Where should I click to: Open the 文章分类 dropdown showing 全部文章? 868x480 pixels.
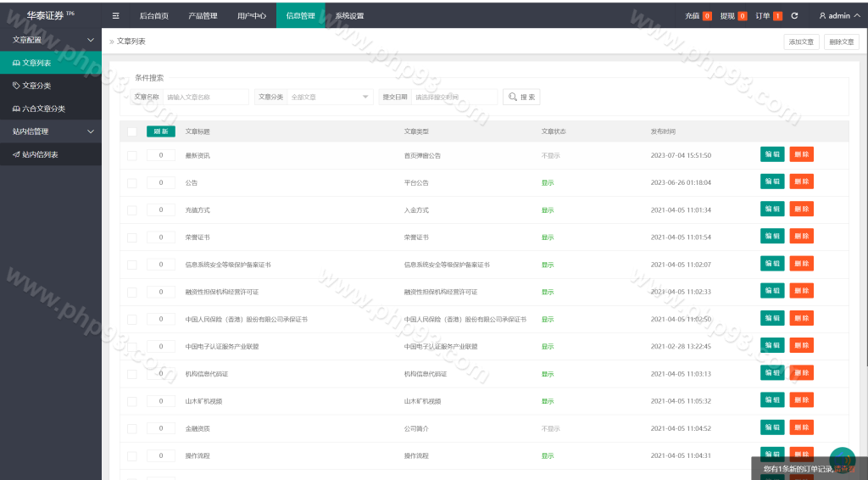(x=331, y=98)
